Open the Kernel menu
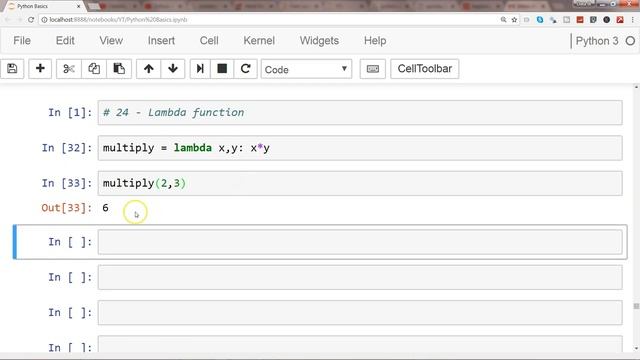 point(259,41)
